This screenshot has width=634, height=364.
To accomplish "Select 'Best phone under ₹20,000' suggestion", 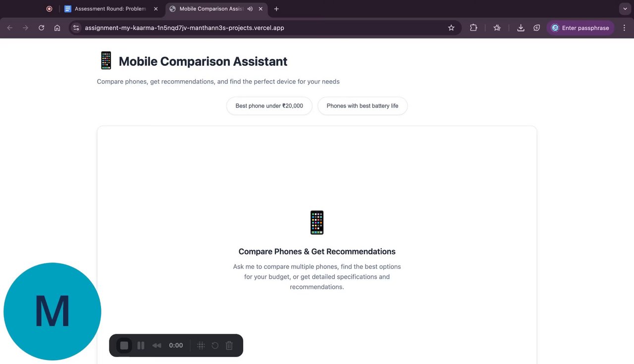I will click(269, 106).
